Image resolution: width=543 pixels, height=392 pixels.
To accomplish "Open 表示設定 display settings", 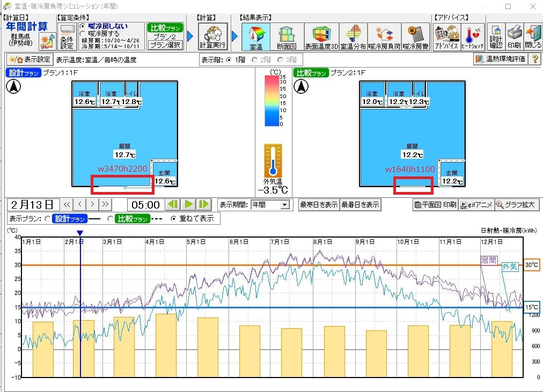I will (30, 60).
